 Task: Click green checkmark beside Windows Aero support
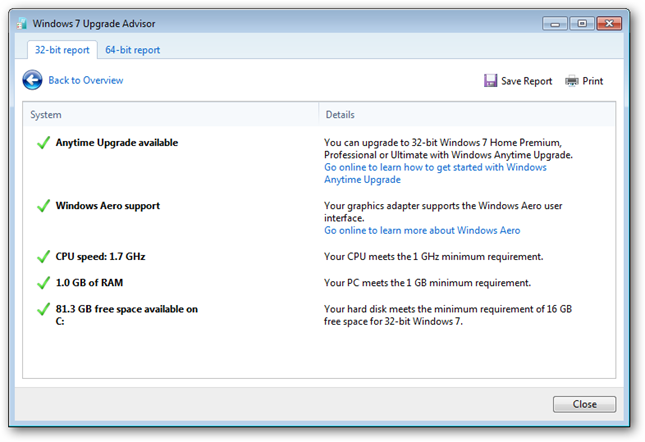pyautogui.click(x=43, y=206)
